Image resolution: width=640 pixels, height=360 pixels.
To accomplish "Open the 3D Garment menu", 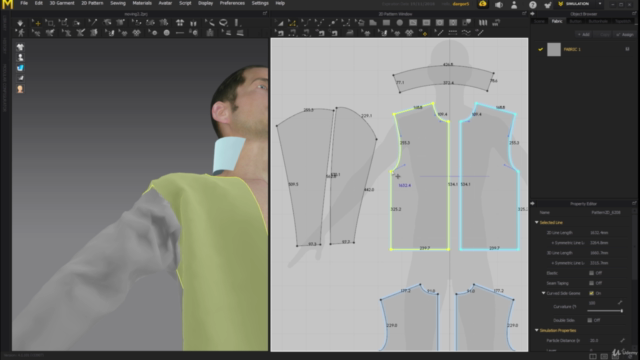I will [x=62, y=3].
